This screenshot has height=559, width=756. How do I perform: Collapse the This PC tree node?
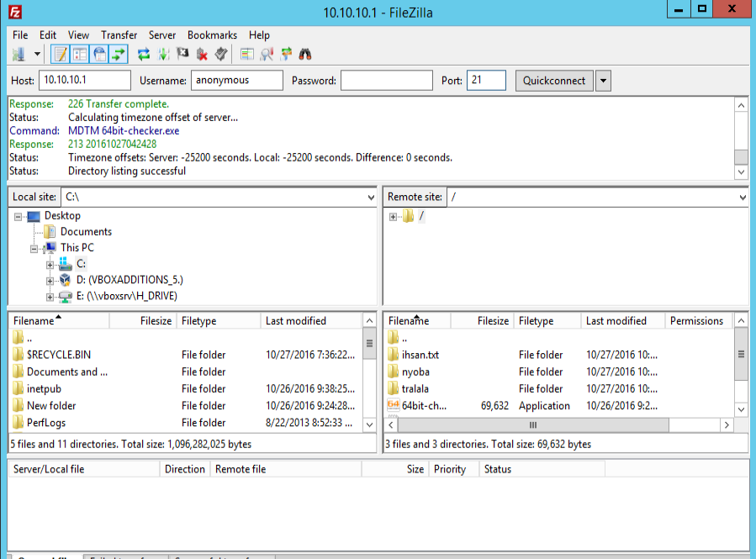coord(34,249)
